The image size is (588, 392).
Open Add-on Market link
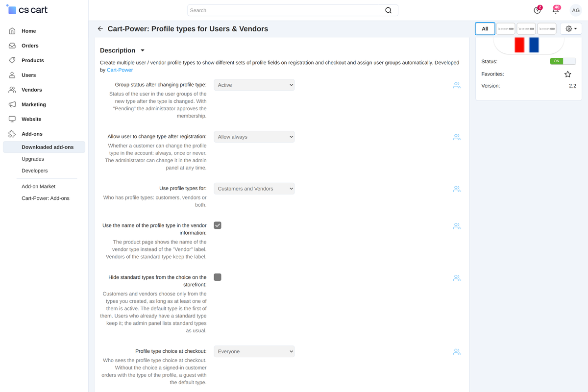39,186
